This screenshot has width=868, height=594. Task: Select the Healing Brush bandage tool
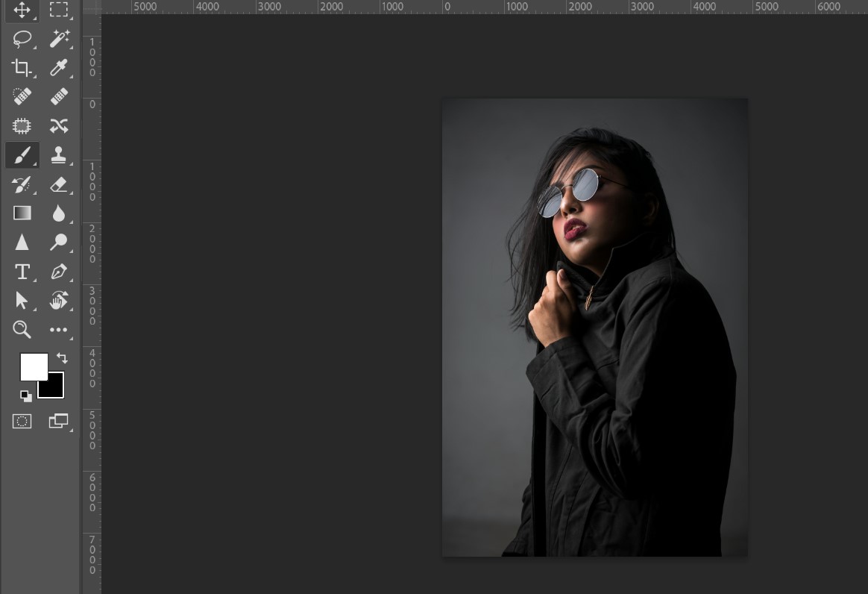click(59, 96)
